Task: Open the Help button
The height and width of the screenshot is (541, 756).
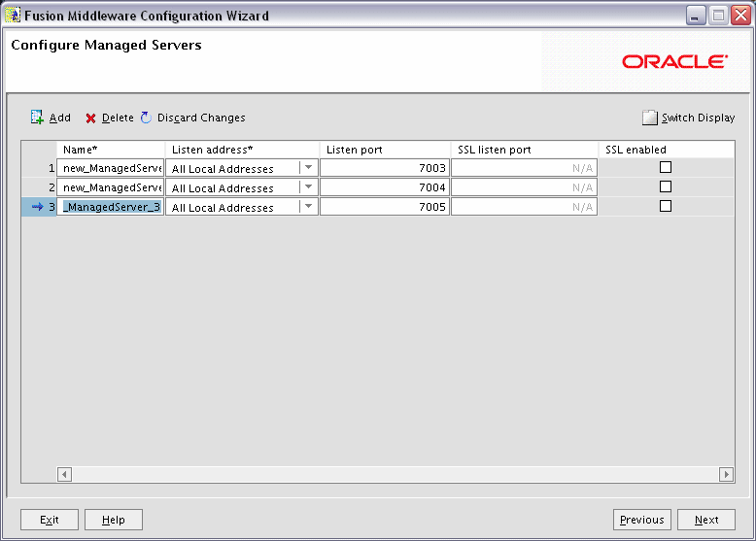Action: coord(114,520)
